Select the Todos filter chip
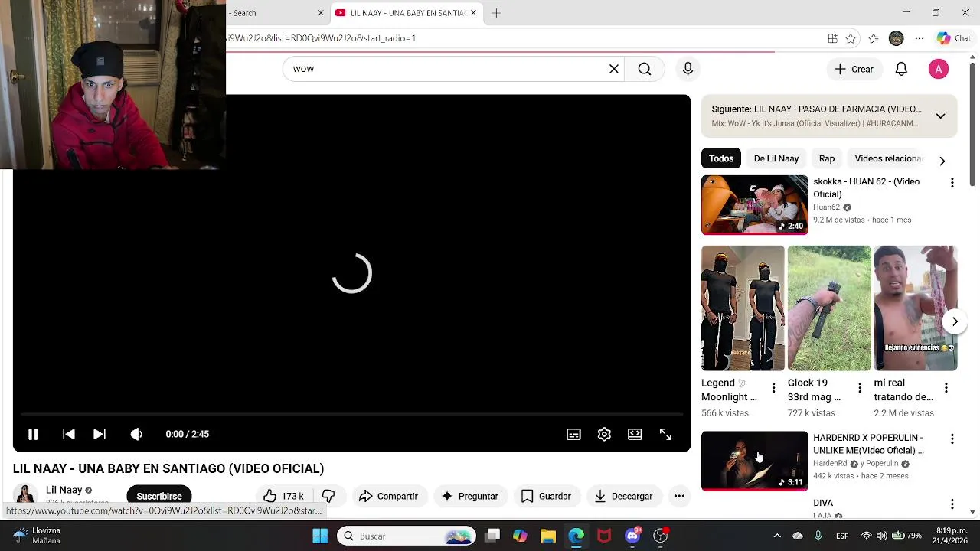980x551 pixels. pos(720,158)
